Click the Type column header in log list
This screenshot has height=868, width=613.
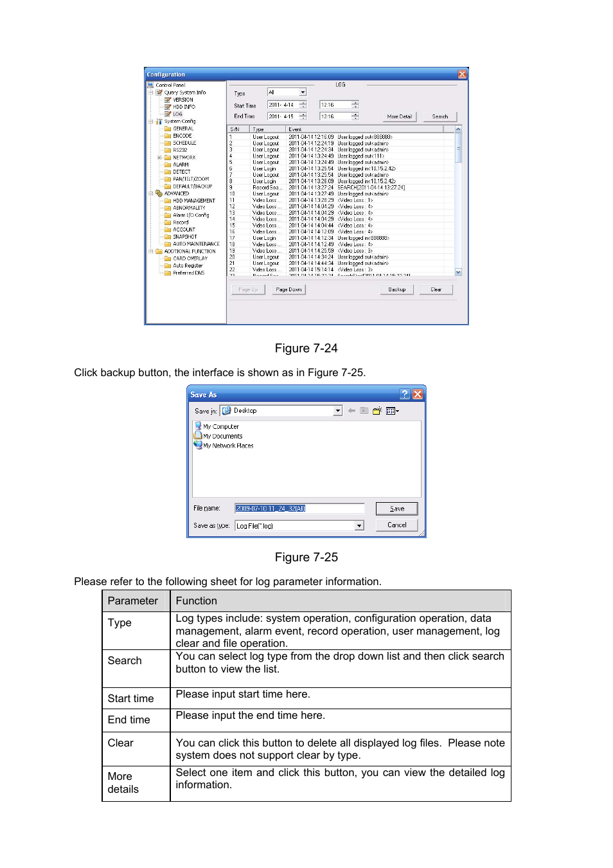pos(269,129)
